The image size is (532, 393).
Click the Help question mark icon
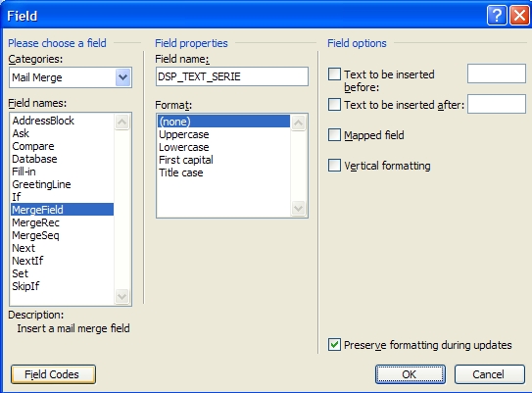pyautogui.click(x=497, y=16)
